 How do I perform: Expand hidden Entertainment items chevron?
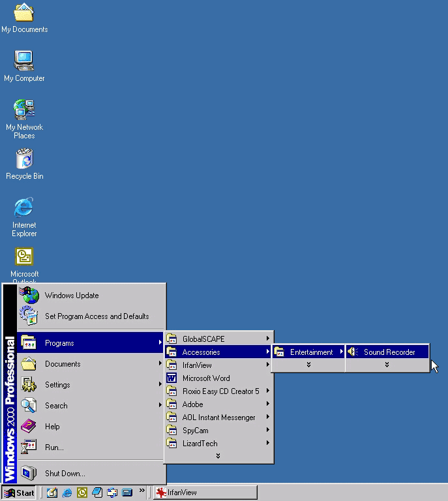coord(387,365)
